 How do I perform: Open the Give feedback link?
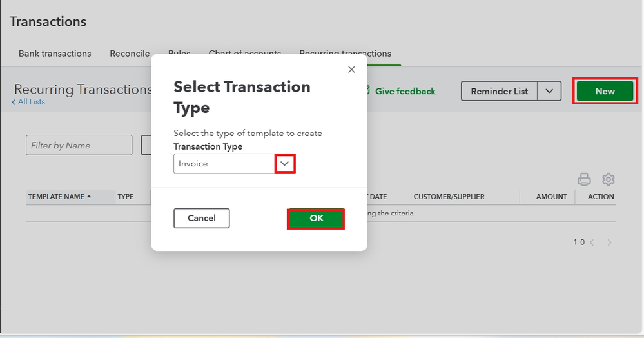405,92
